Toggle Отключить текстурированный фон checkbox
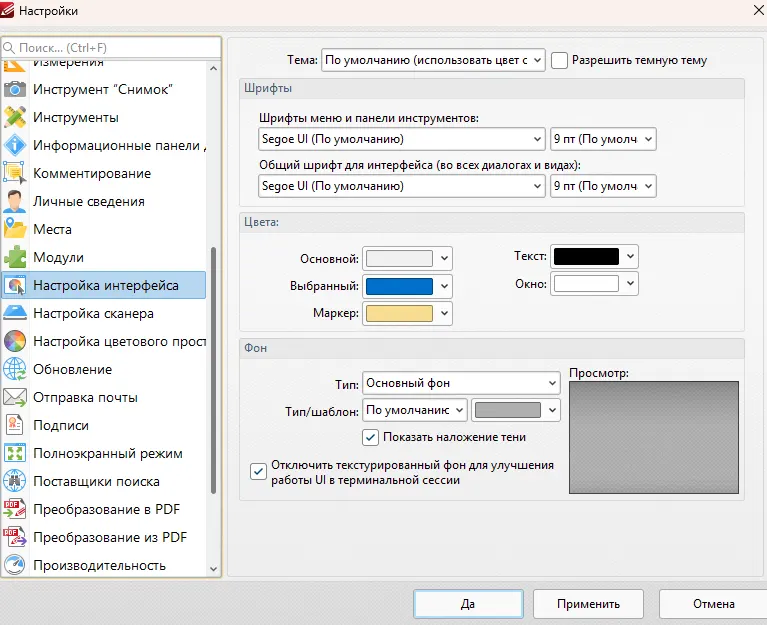This screenshot has height=625, width=767. coord(258,472)
